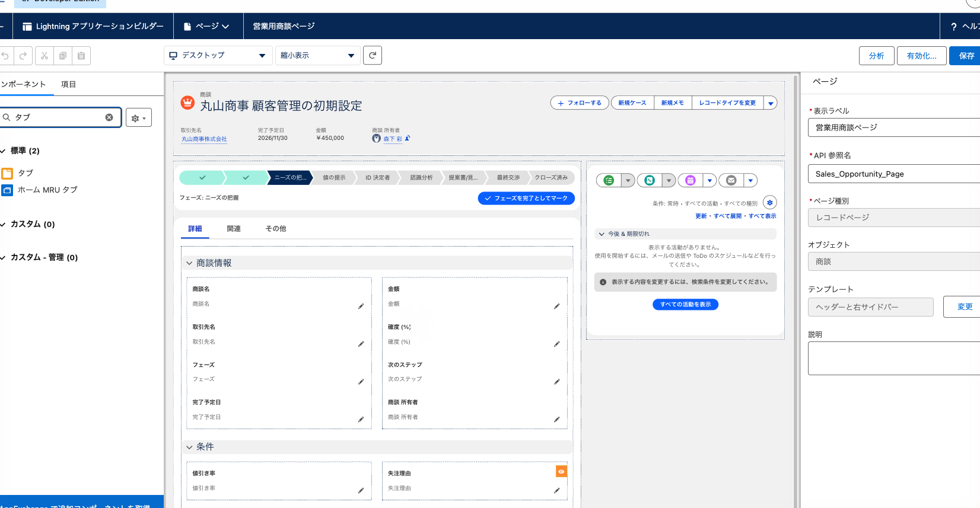Switch to the その他 tab on the record
This screenshot has width=980, height=508.
tap(276, 229)
